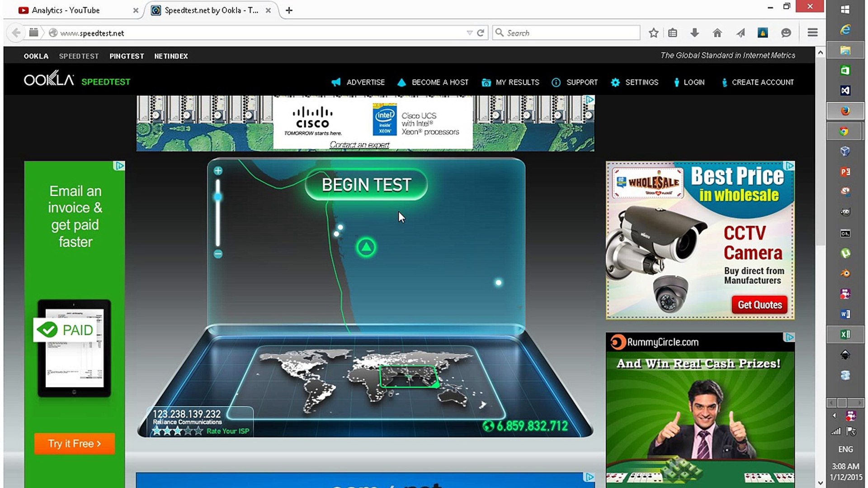
Task: Go to Firefox home page icon
Action: click(717, 33)
